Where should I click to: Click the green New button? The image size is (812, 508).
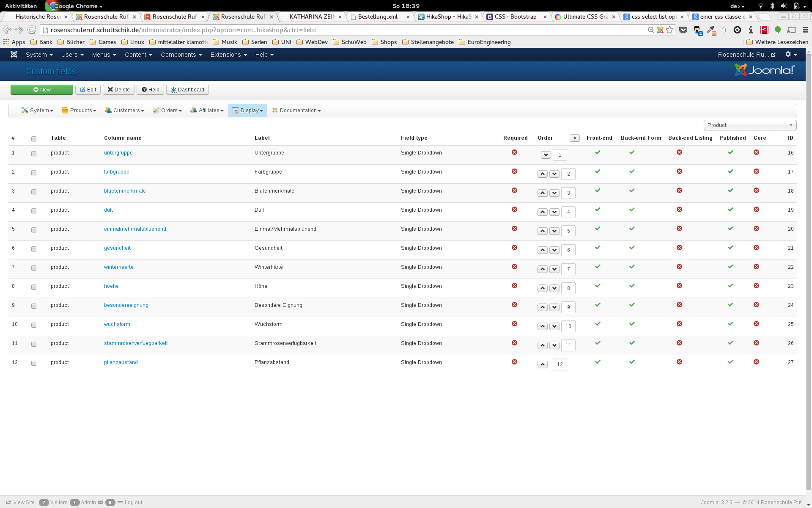(x=42, y=90)
